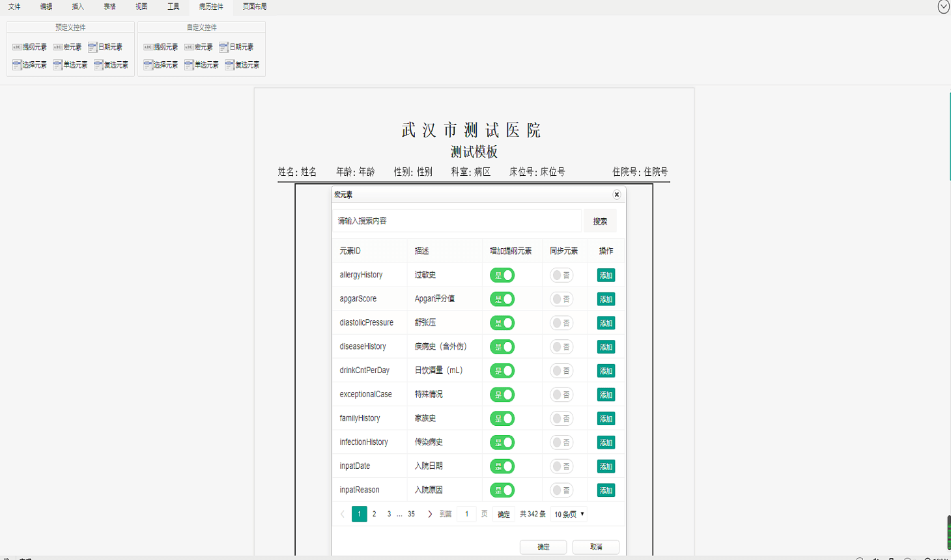Select the 提纲元素 icon under 自定义控件
Viewport: 951px width, 560px height.
[x=160, y=46]
